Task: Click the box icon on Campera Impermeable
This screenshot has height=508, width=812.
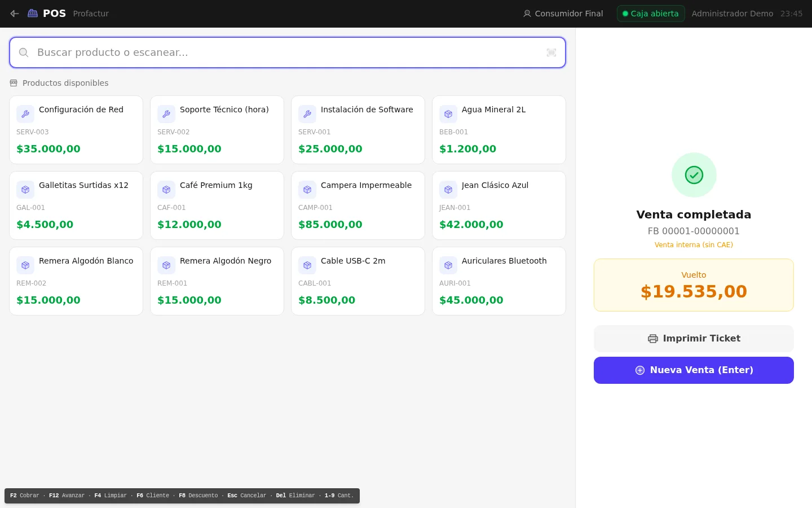Action: pos(307,190)
